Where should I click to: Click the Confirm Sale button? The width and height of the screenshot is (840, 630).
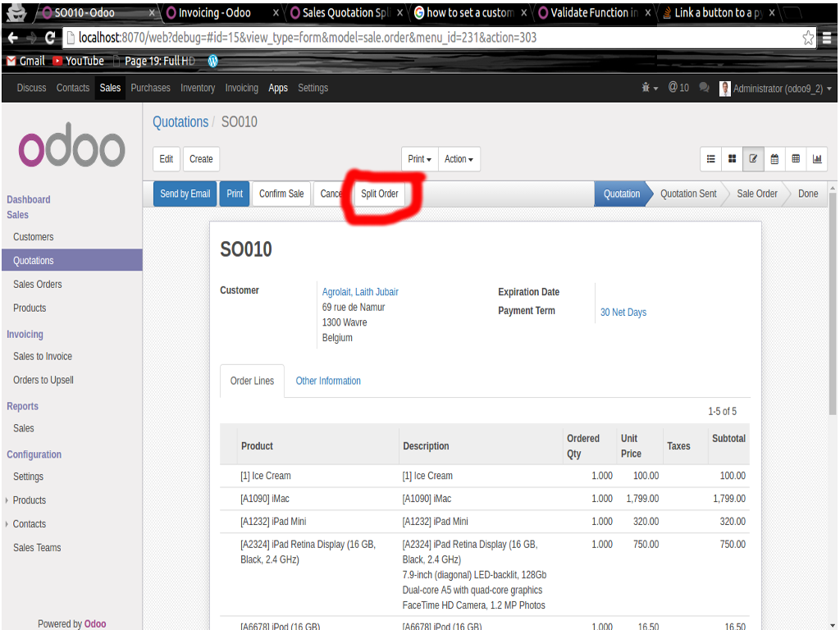point(281,194)
